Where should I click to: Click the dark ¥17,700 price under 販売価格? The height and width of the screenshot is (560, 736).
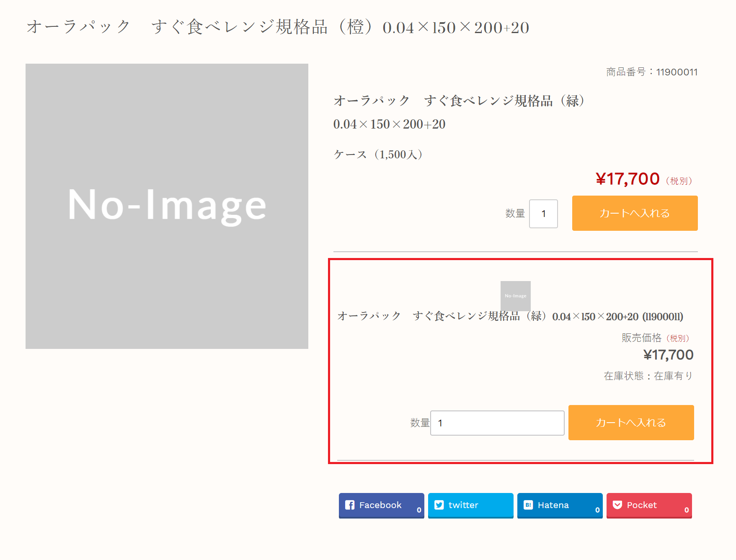[x=668, y=355]
